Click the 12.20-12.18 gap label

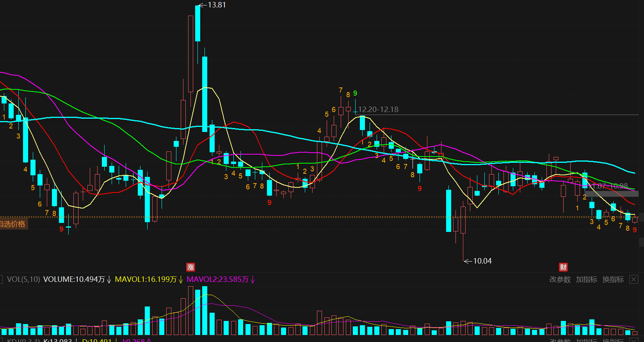(x=378, y=109)
